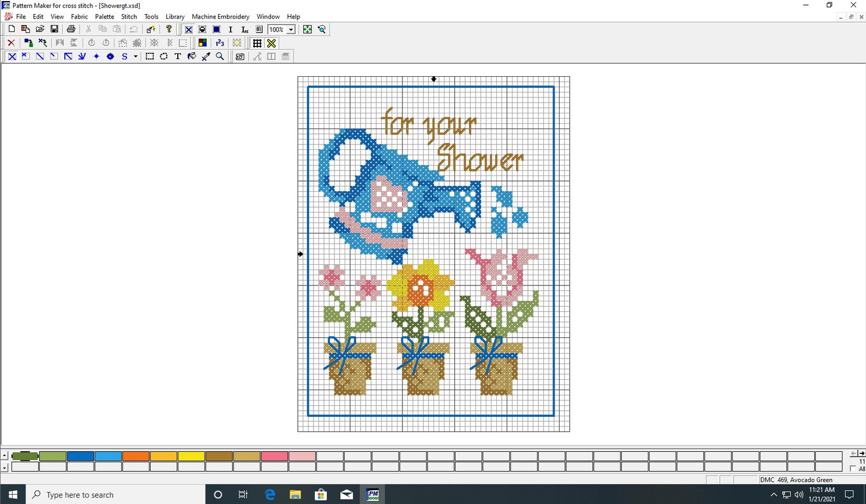Toggle the All checkbox

[x=853, y=469]
